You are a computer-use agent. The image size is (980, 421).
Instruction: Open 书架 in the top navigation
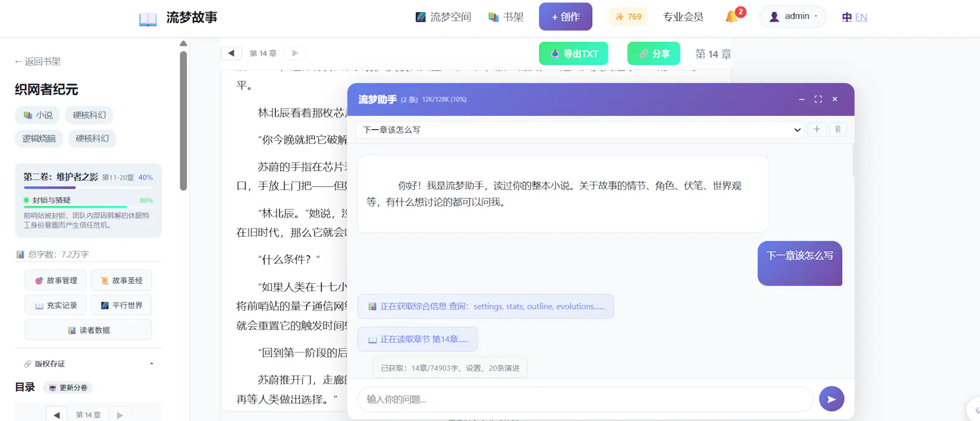click(506, 17)
